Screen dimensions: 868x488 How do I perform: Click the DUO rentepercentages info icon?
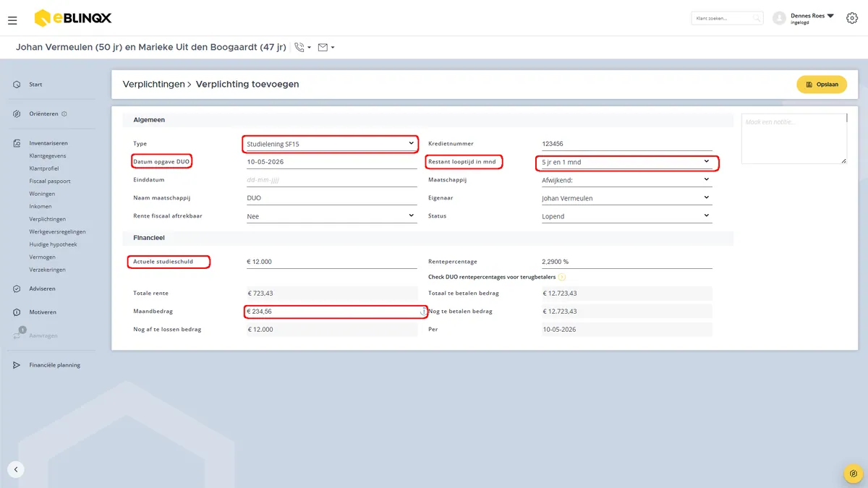[562, 277]
